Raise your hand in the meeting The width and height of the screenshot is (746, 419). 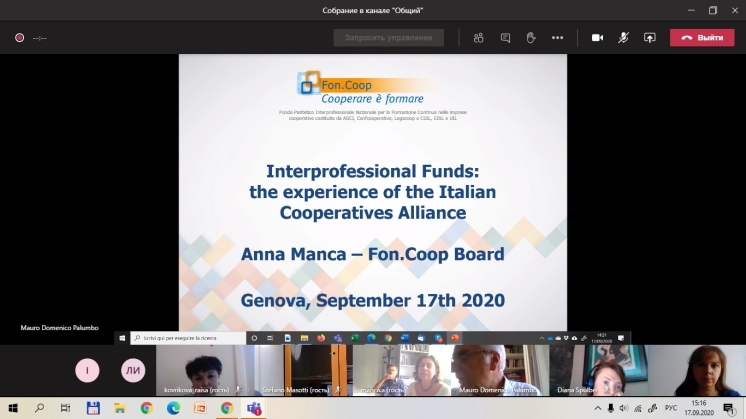531,38
